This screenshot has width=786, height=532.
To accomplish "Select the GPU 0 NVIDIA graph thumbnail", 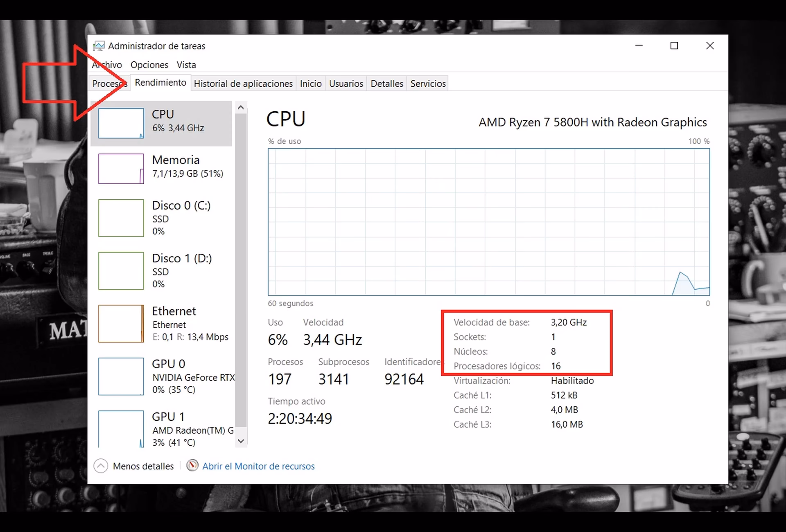I will pos(121,376).
